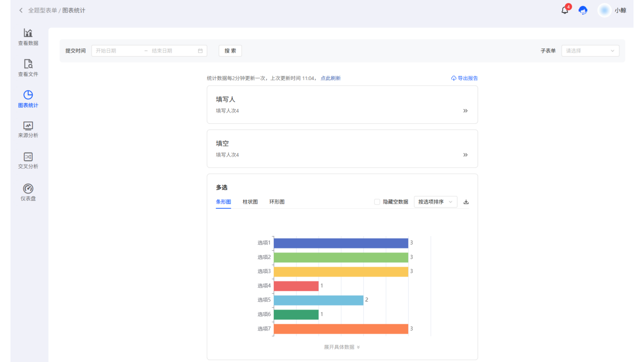Expand the 填写人 card details
The width and height of the screenshot is (644, 362).
tap(465, 111)
